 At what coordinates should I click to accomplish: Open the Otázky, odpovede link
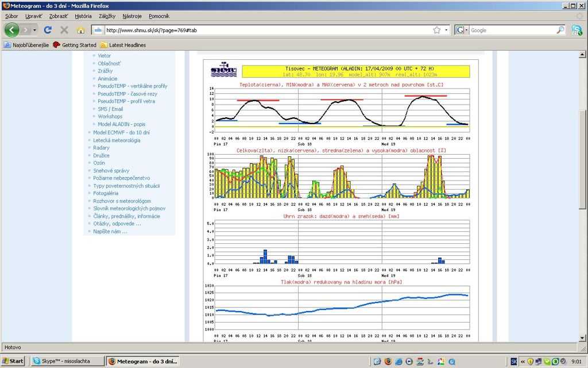click(117, 224)
